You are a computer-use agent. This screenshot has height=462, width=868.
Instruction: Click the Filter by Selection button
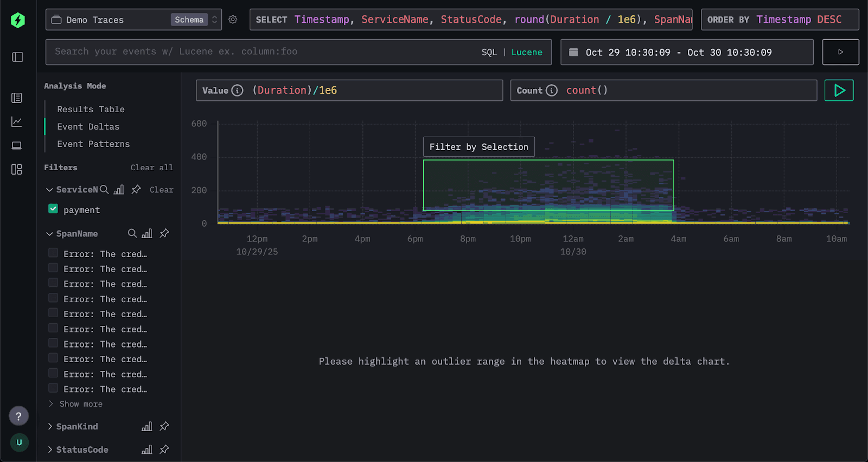click(x=478, y=147)
